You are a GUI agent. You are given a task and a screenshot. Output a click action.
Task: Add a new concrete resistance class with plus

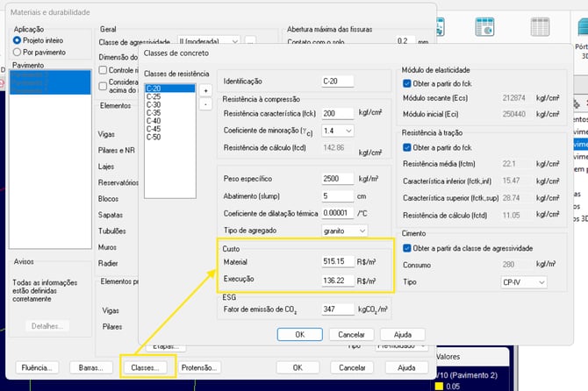(x=205, y=90)
